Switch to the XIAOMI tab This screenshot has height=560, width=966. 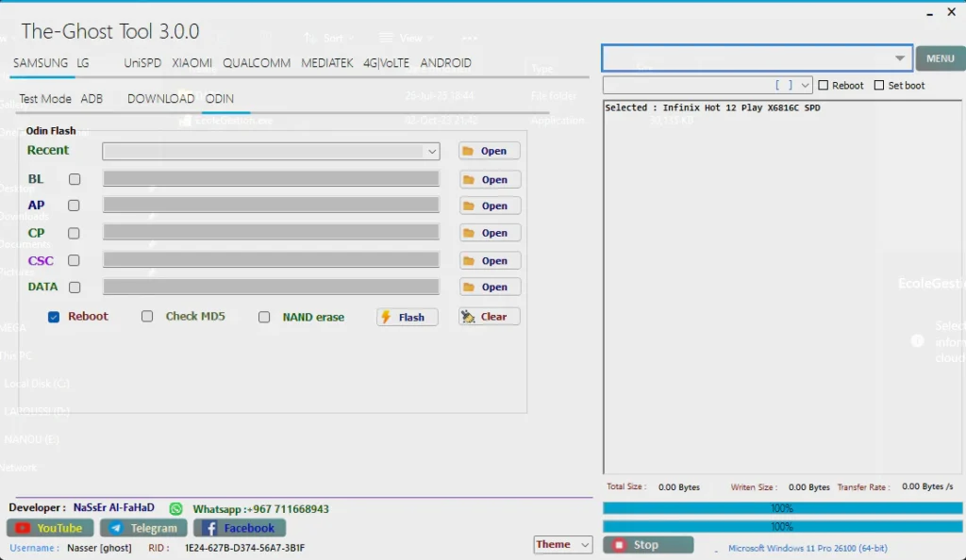(192, 63)
